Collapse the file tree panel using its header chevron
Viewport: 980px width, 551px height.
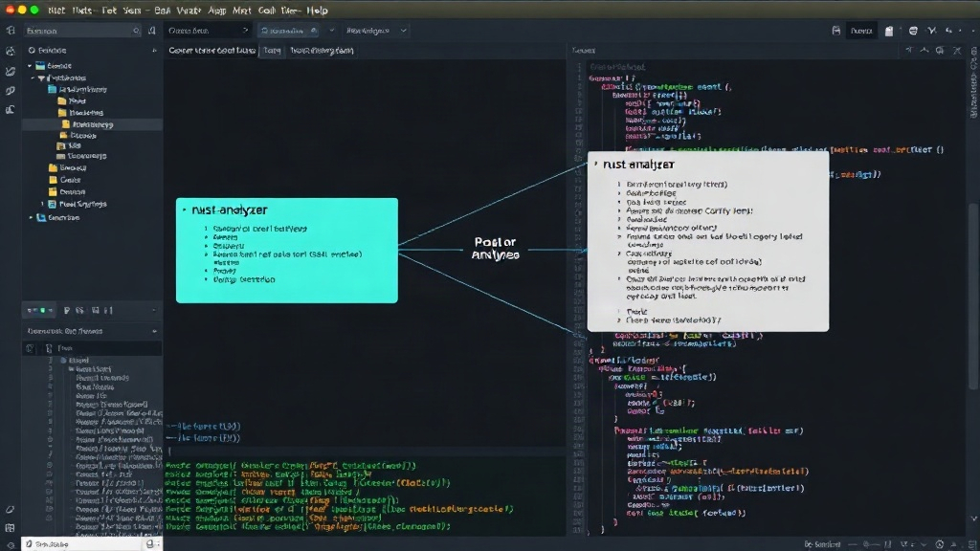tap(154, 51)
